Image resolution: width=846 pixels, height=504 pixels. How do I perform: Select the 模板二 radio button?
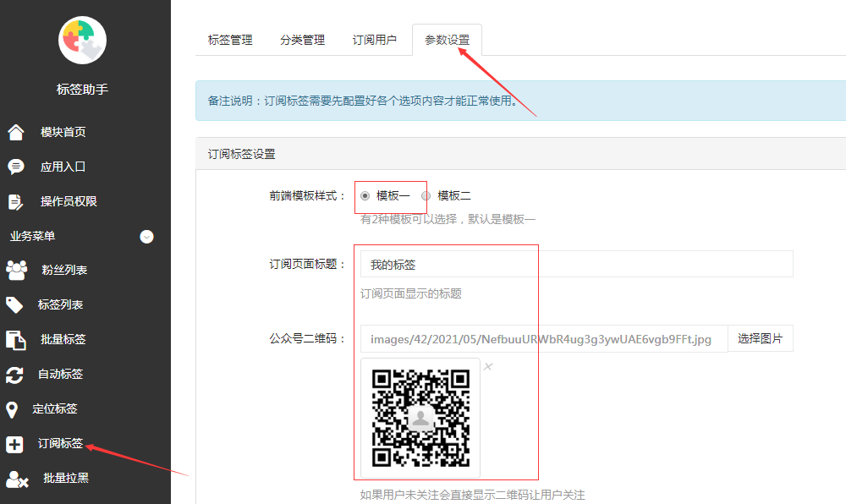[x=426, y=195]
